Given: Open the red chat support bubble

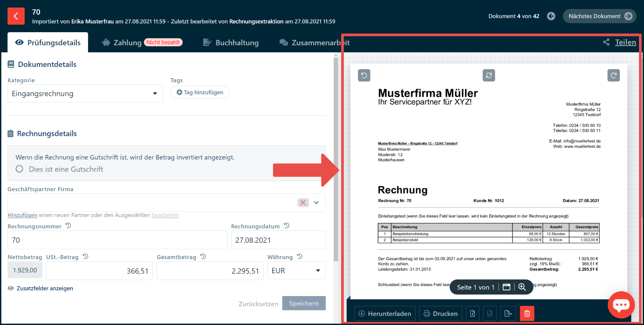Looking at the screenshot, I should [x=621, y=305].
